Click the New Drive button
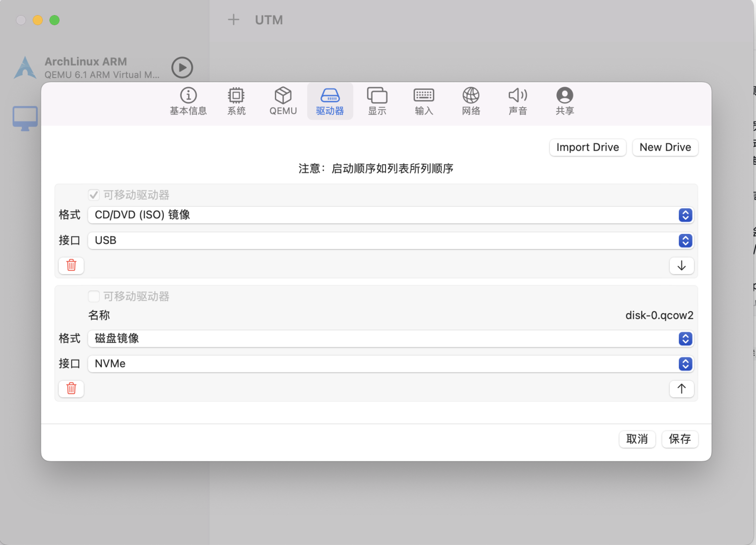Screen dimensions: 756x545 (x=665, y=147)
